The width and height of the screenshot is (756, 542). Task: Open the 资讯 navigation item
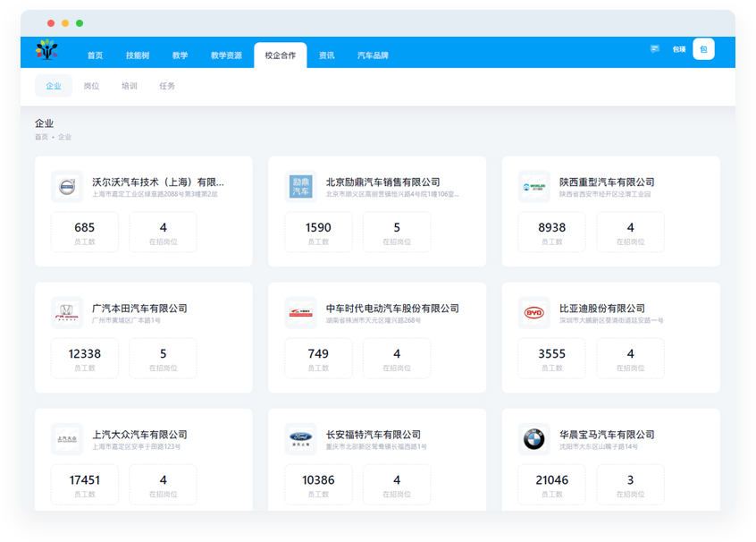click(x=326, y=55)
